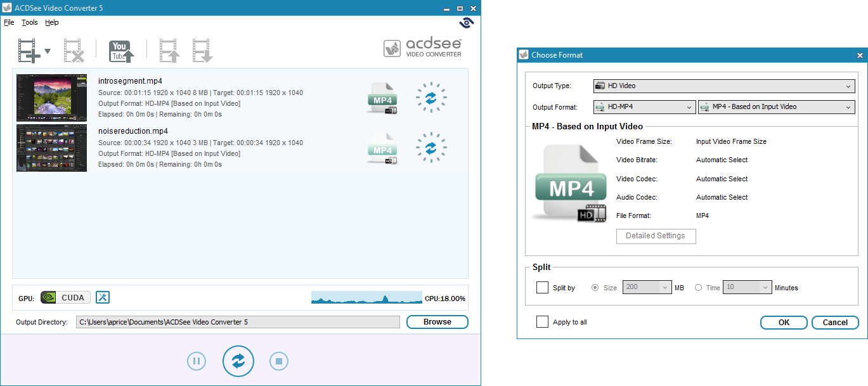Expand the Output Type HD Video dropdown
868x386 pixels.
(724, 86)
